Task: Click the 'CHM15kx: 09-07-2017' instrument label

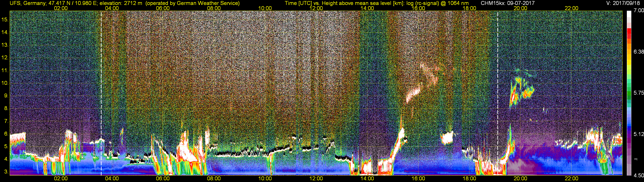Action: (507, 3)
